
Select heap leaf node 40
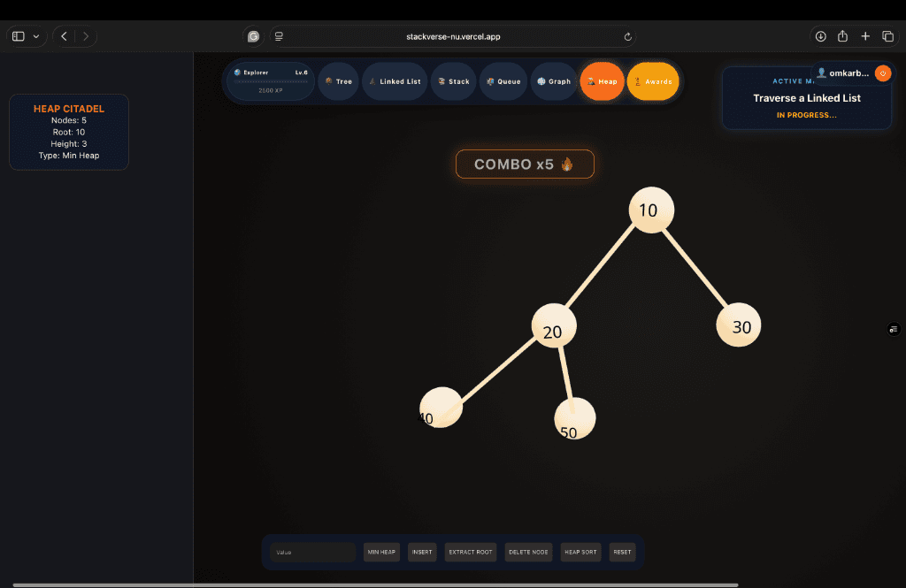click(x=441, y=408)
